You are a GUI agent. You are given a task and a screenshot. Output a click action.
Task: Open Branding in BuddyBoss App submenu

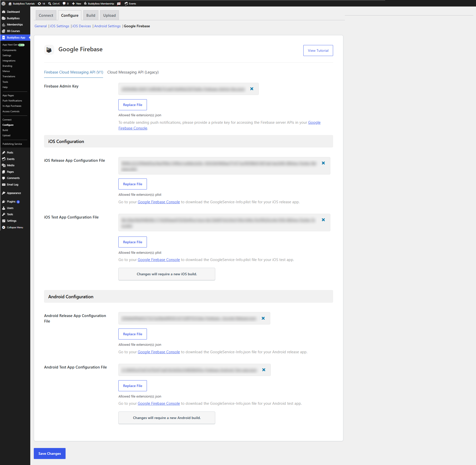(7, 66)
